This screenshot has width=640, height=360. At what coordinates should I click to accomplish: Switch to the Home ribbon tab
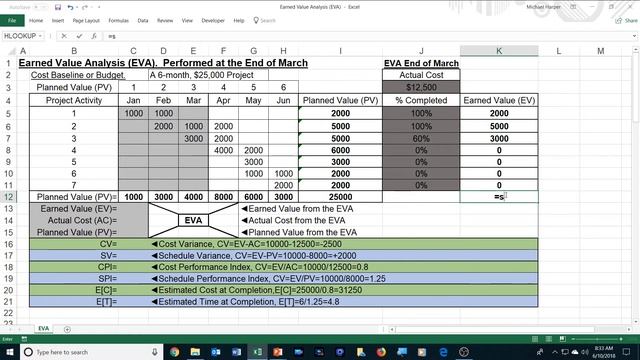36,20
